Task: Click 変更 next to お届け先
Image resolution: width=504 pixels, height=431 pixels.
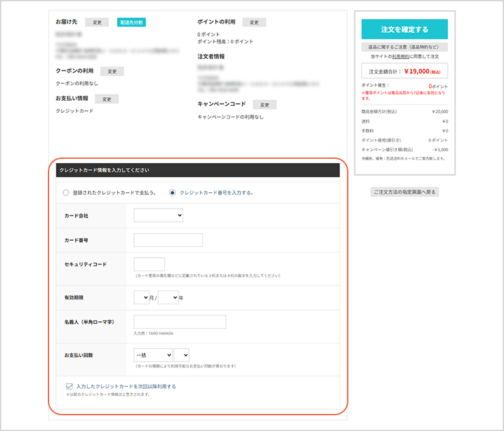Action: 96,21
